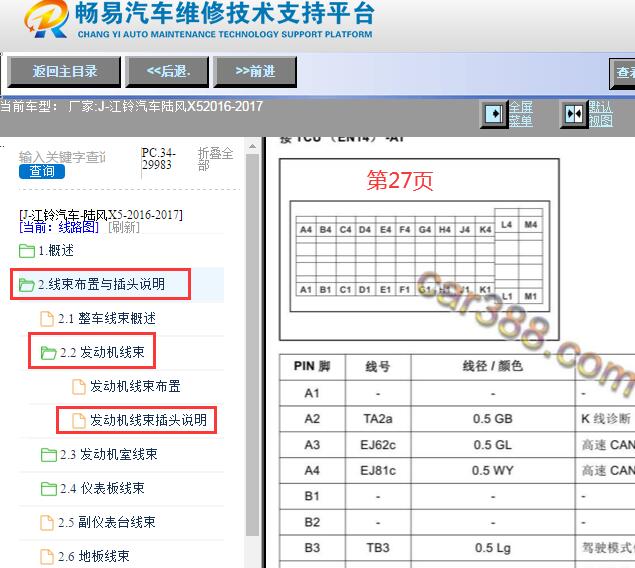
Task: Expand the 2.3 发动机室线束 folder
Action: (x=109, y=454)
